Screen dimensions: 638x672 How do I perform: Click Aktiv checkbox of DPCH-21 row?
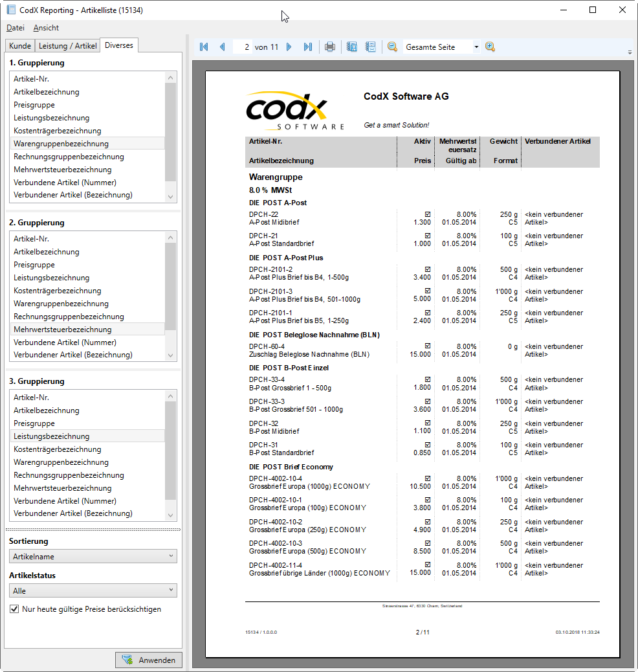click(428, 236)
